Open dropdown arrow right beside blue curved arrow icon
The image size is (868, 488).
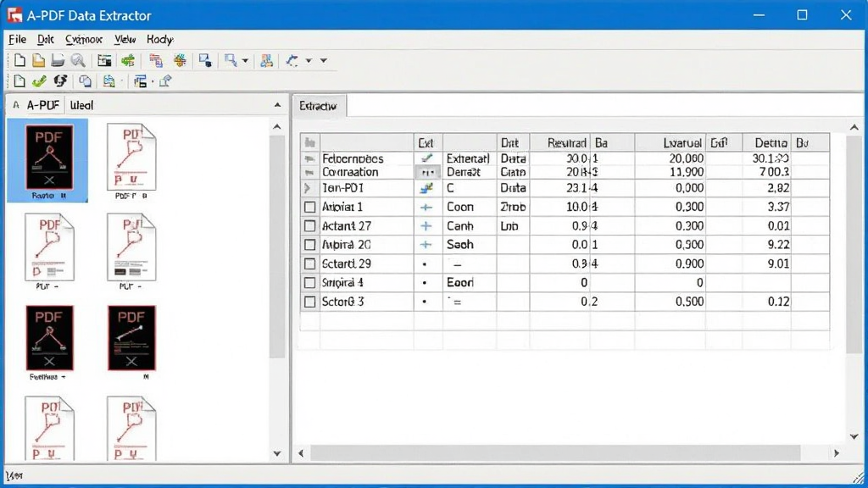point(309,60)
